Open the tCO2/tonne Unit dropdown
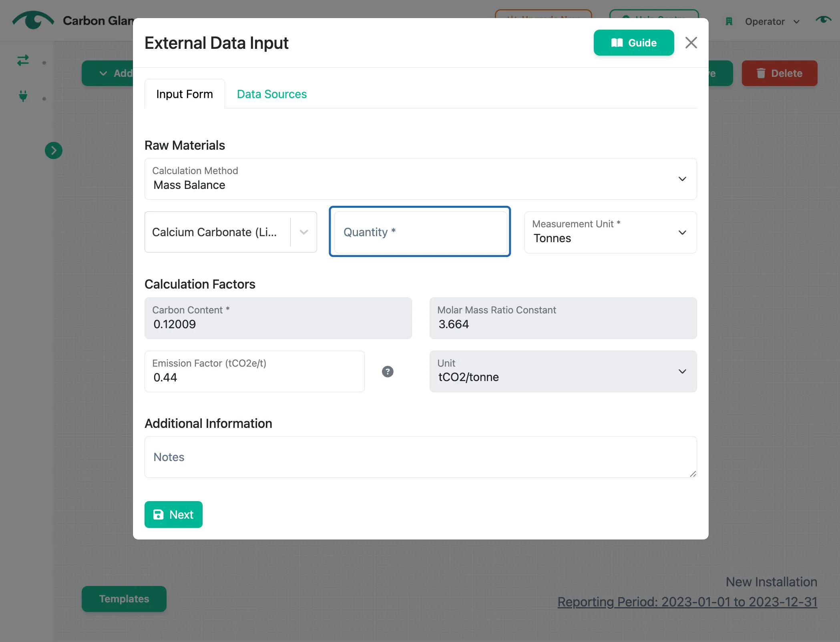Screen dimensions: 840x642 pyautogui.click(x=563, y=371)
